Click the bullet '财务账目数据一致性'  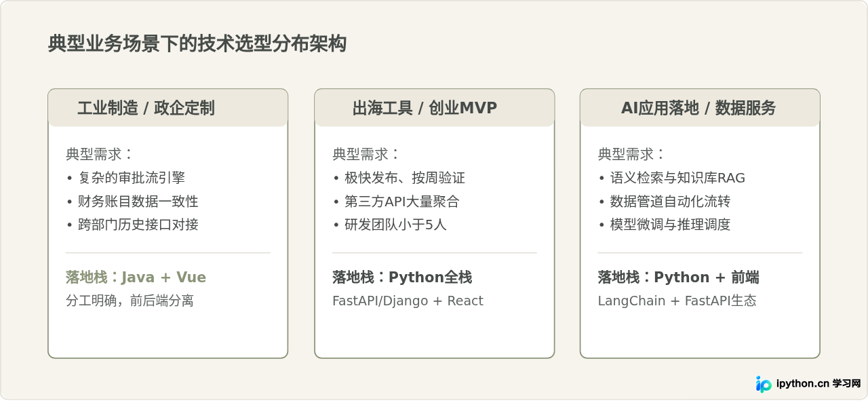tap(133, 202)
